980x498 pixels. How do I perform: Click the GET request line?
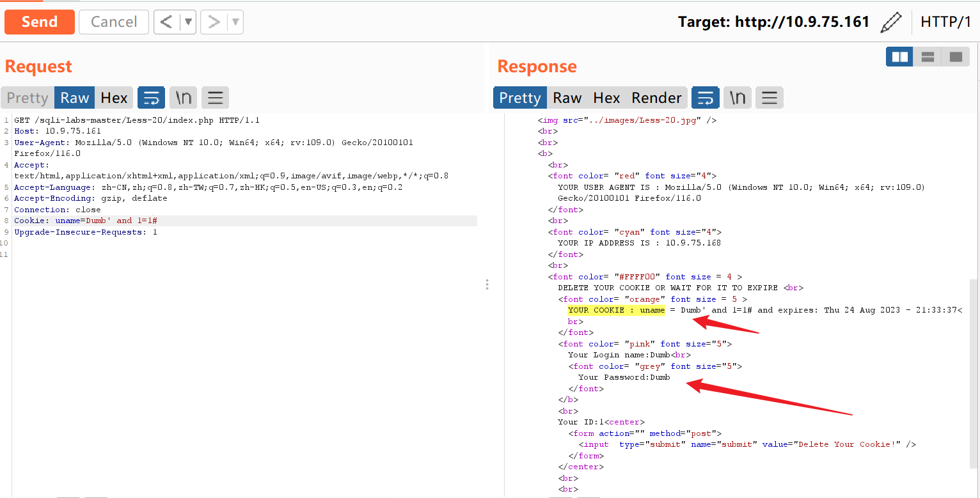pyautogui.click(x=137, y=120)
